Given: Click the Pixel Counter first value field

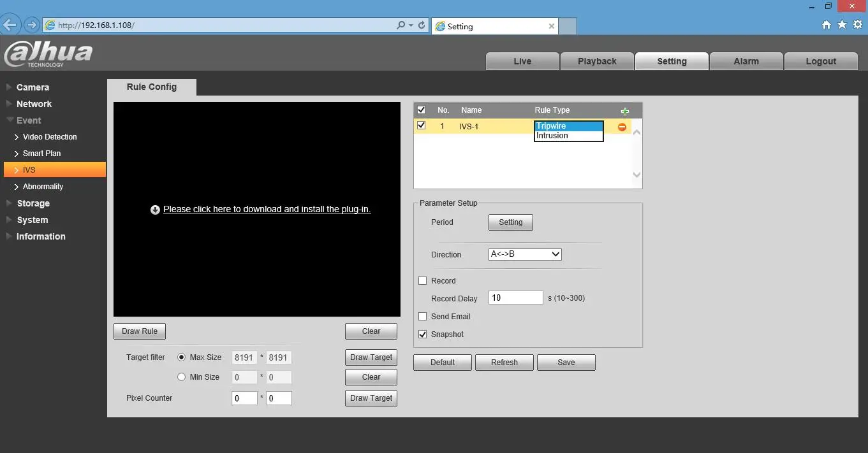Looking at the screenshot, I should click(244, 398).
